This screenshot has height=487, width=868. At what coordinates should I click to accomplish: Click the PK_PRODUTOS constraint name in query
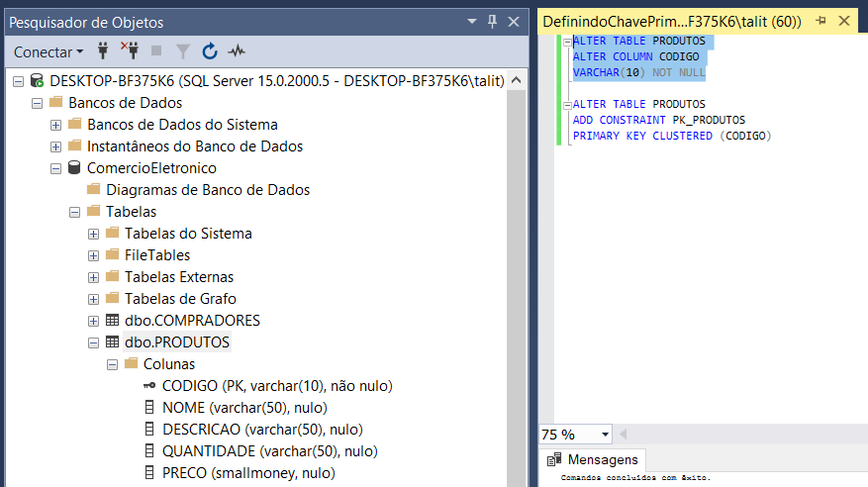pyautogui.click(x=709, y=120)
